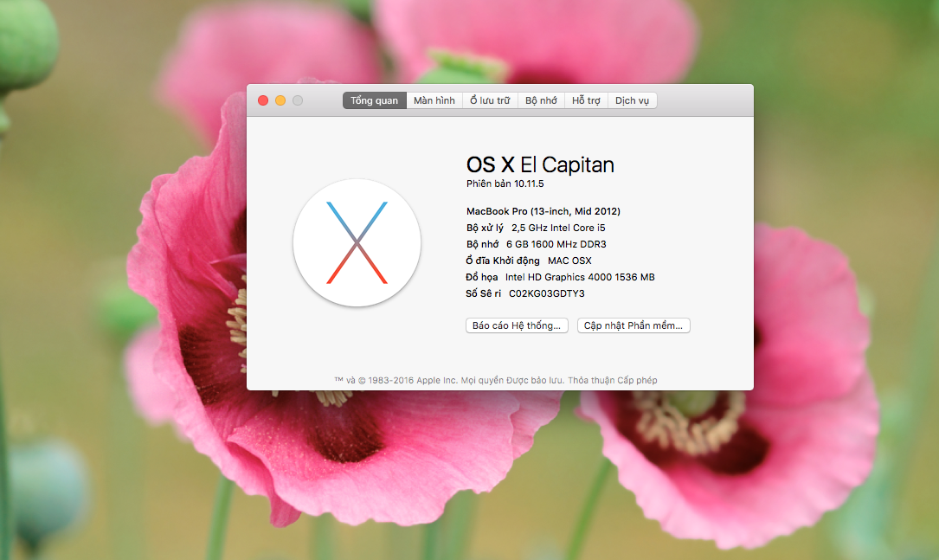Show the Dịch vụ tab
939x560 pixels.
coord(632,100)
